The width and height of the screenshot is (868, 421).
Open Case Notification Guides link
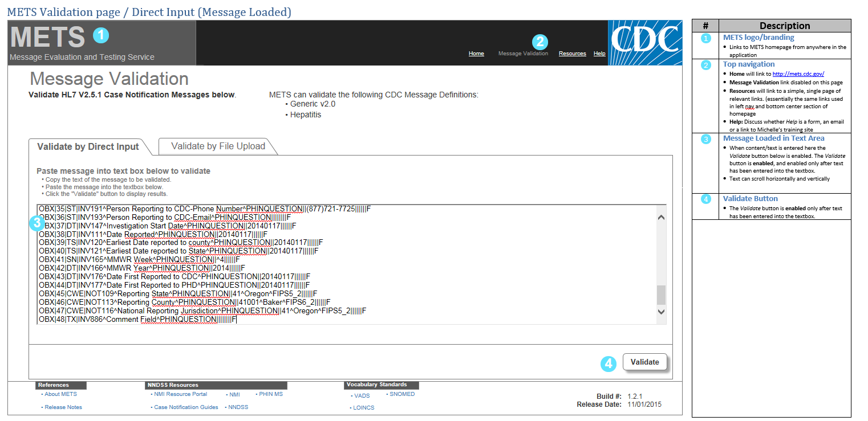coord(186,407)
